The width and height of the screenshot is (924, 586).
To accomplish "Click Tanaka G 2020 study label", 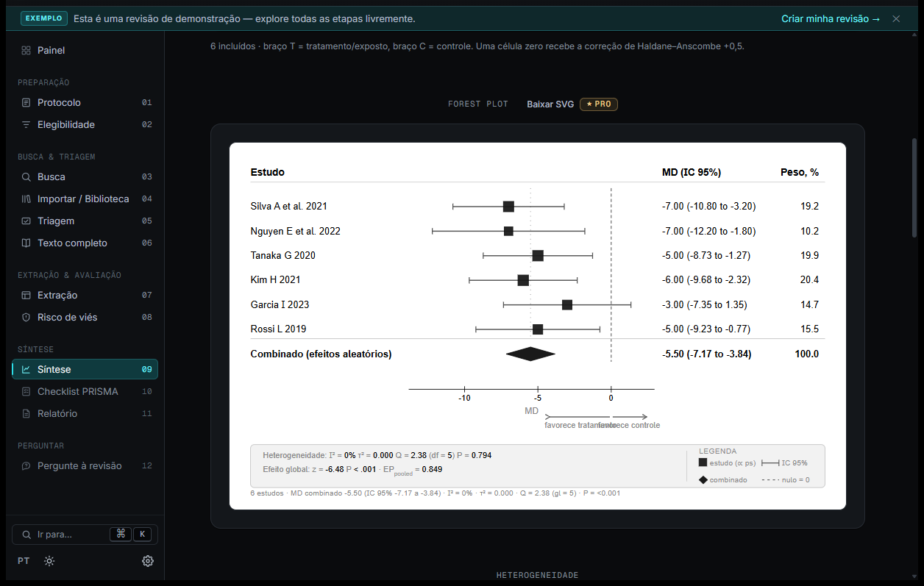I will [x=282, y=256].
